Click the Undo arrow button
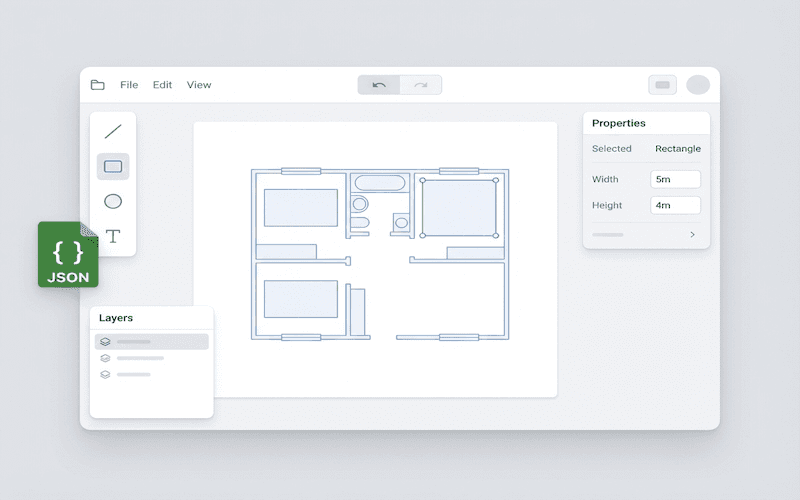The width and height of the screenshot is (800, 500). pyautogui.click(x=379, y=85)
